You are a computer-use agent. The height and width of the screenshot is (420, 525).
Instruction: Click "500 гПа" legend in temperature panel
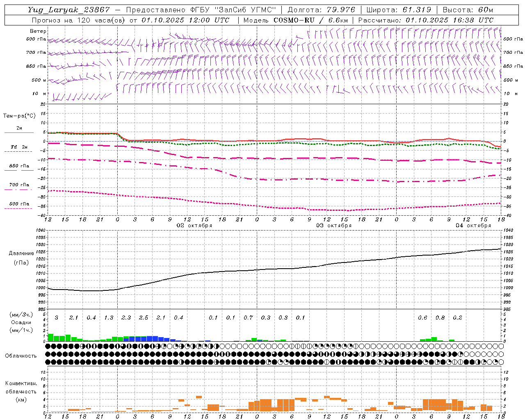click(19, 204)
